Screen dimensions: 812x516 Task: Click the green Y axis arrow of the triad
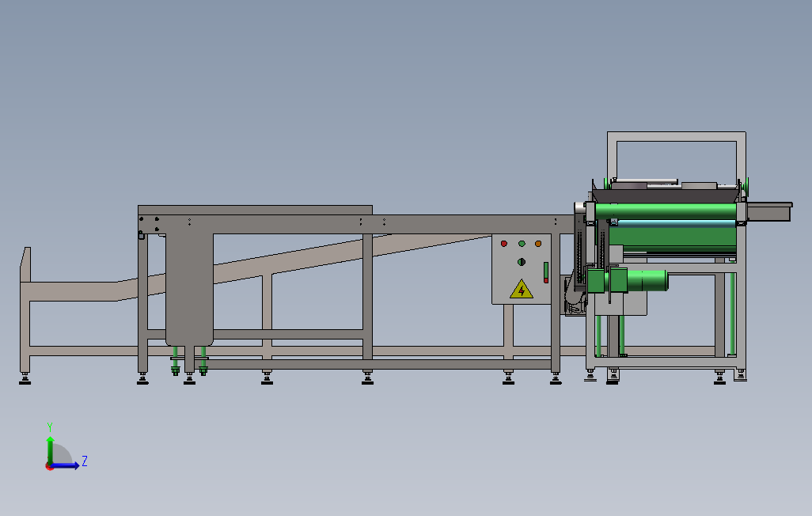[x=50, y=450]
